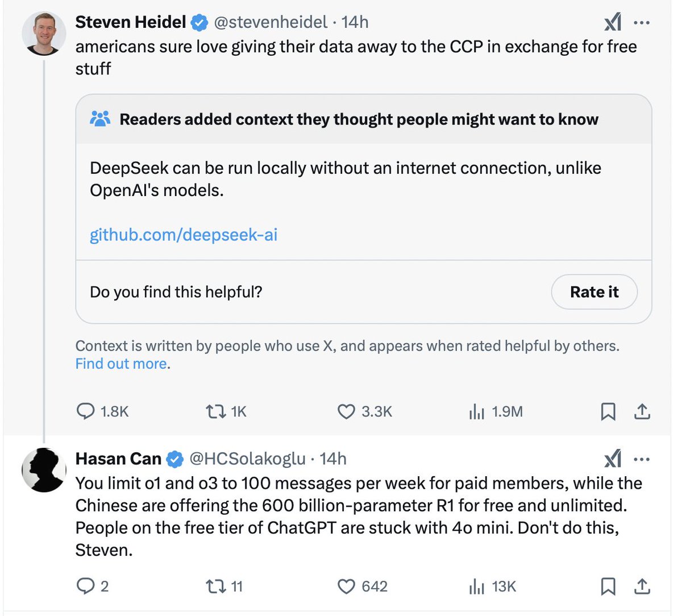682x616 pixels.
Task: Open the github.com/deepseek-ai link
Action: pyautogui.click(x=184, y=235)
